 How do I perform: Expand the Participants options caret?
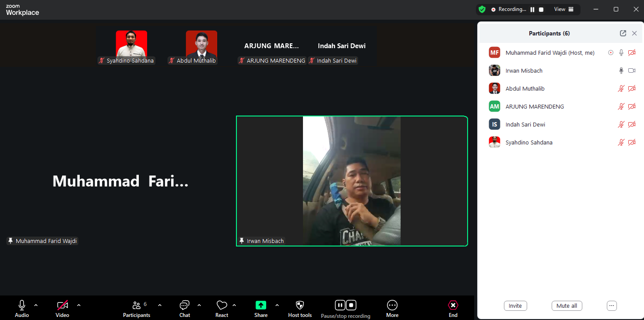160,305
